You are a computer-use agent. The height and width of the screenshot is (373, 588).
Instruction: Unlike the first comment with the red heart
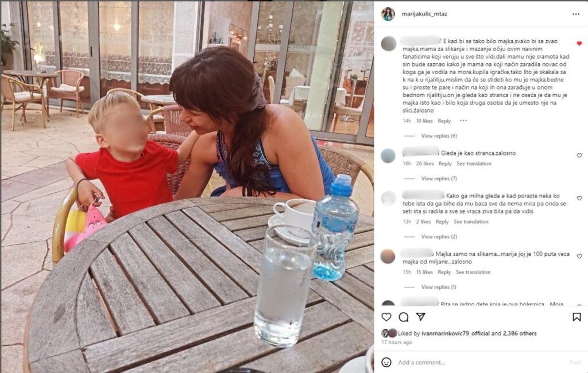tap(579, 44)
